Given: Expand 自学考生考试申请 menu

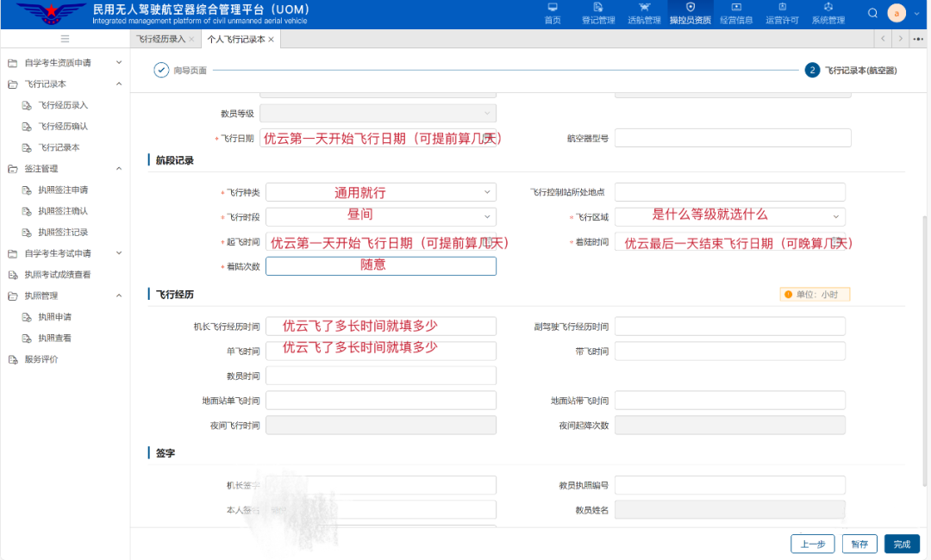Looking at the screenshot, I should [119, 252].
